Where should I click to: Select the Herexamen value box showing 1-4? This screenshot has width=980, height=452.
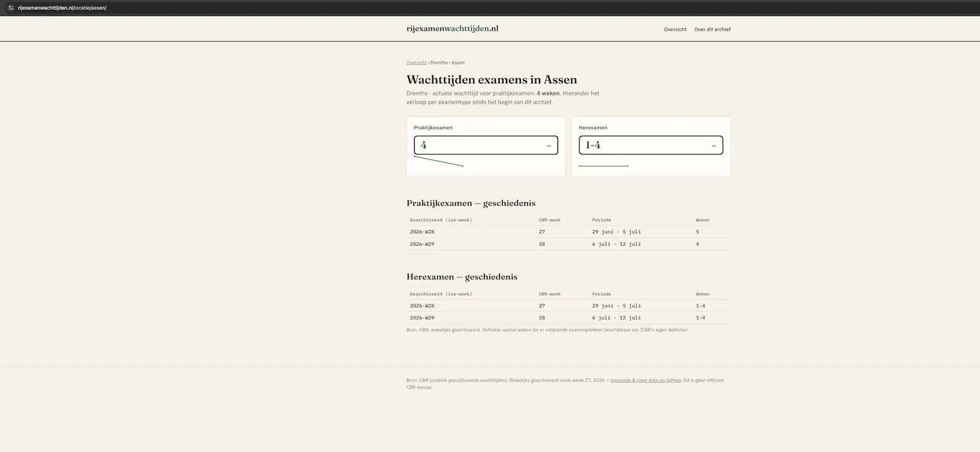pos(650,145)
